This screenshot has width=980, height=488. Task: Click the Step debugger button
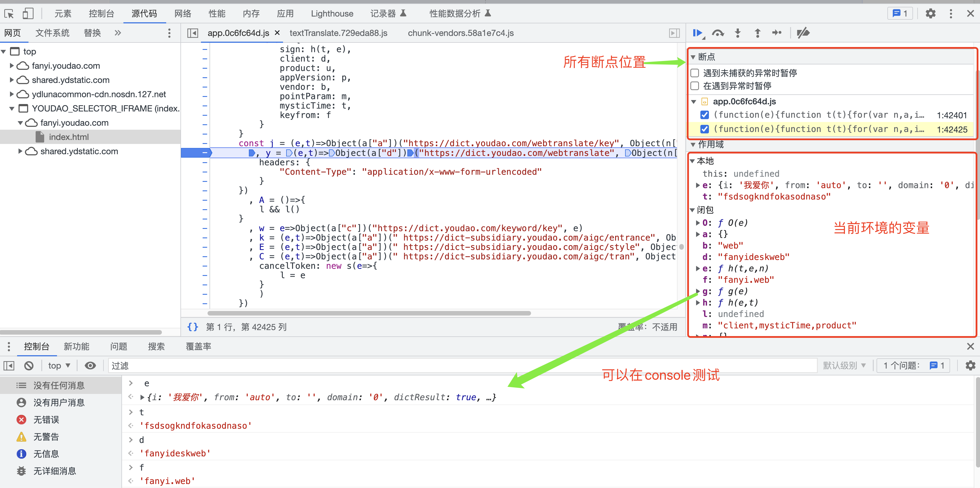tap(777, 33)
